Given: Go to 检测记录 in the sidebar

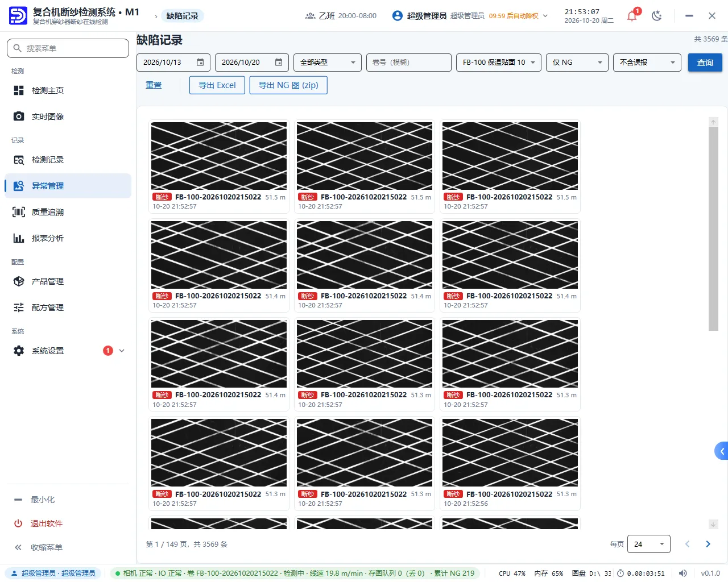Looking at the screenshot, I should [68, 160].
